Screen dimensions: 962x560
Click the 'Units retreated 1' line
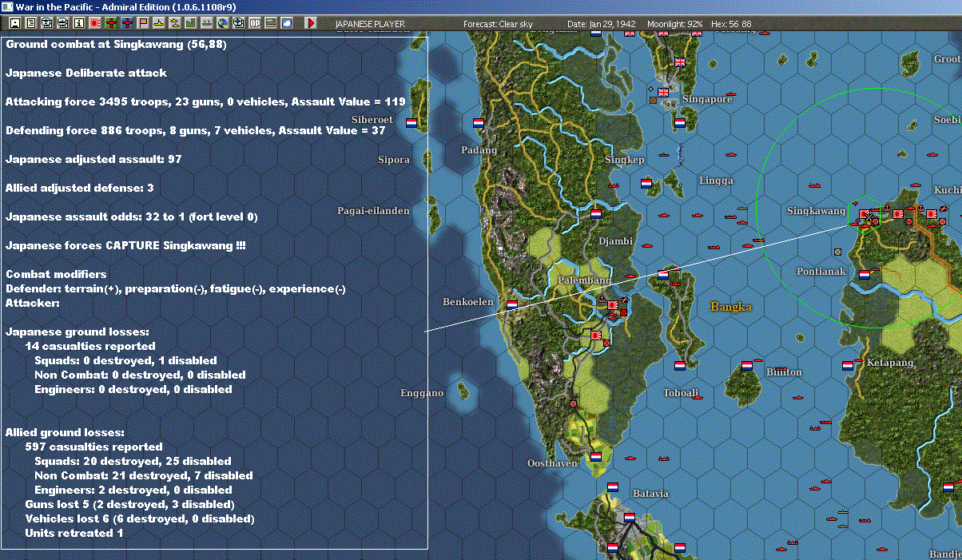click(74, 533)
